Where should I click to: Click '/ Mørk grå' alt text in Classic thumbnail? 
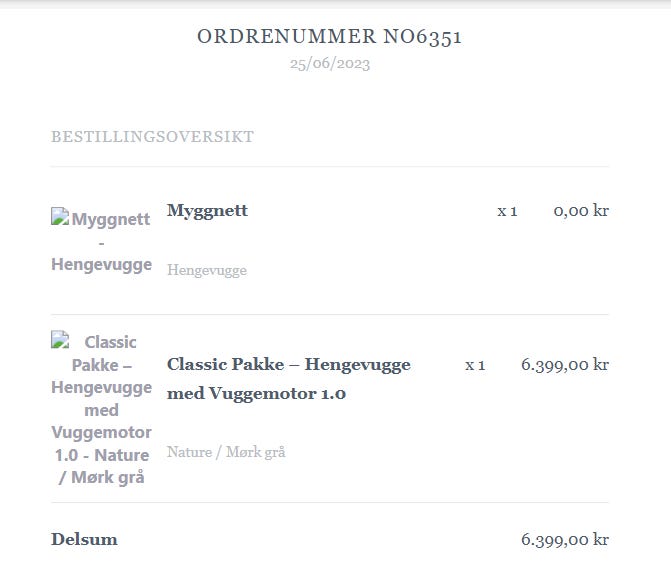click(101, 477)
